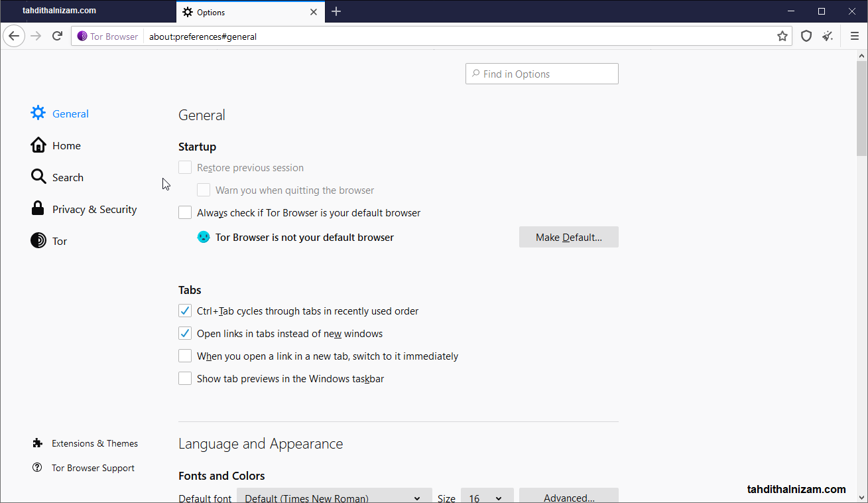This screenshot has width=868, height=503.
Task: Click the Tor onion icon in the sidebar
Action: click(x=38, y=240)
